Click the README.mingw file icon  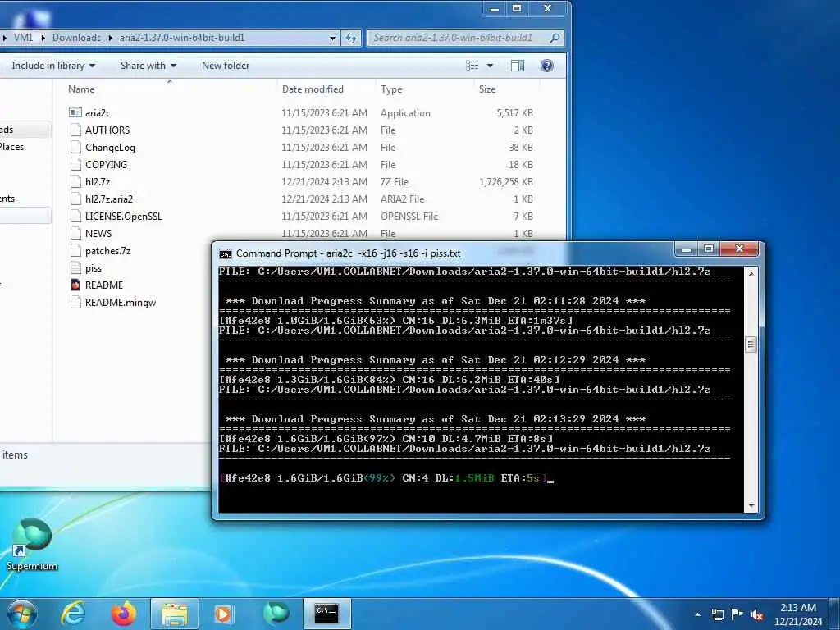click(75, 302)
